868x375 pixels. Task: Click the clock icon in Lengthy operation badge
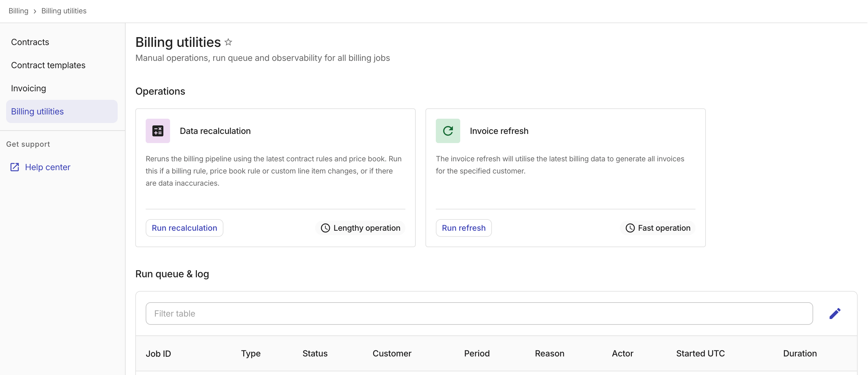(x=325, y=228)
